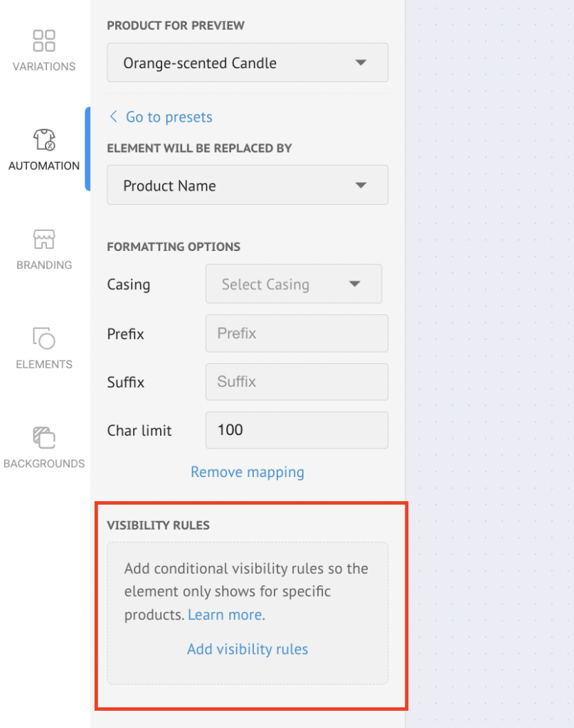
Task: Open the Select Casing dropdown
Action: point(293,284)
